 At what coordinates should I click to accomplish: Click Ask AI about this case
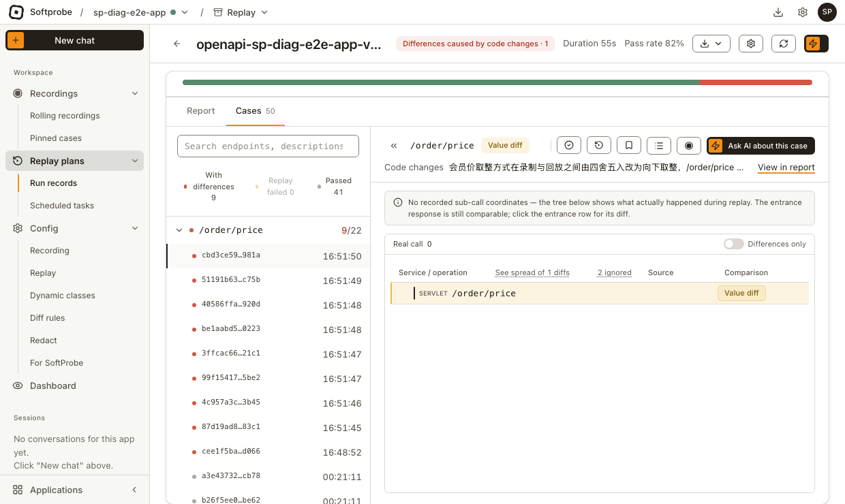(760, 146)
